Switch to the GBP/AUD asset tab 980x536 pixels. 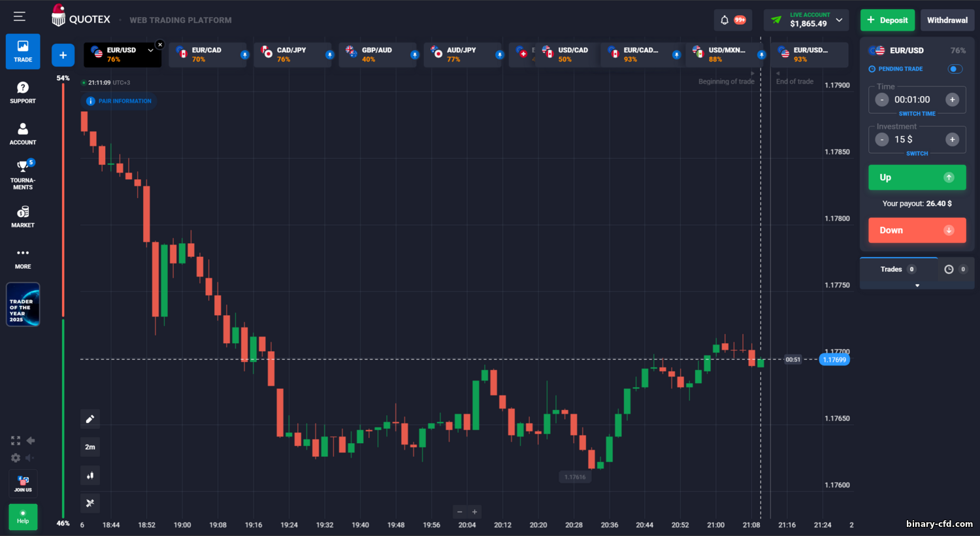(x=376, y=54)
